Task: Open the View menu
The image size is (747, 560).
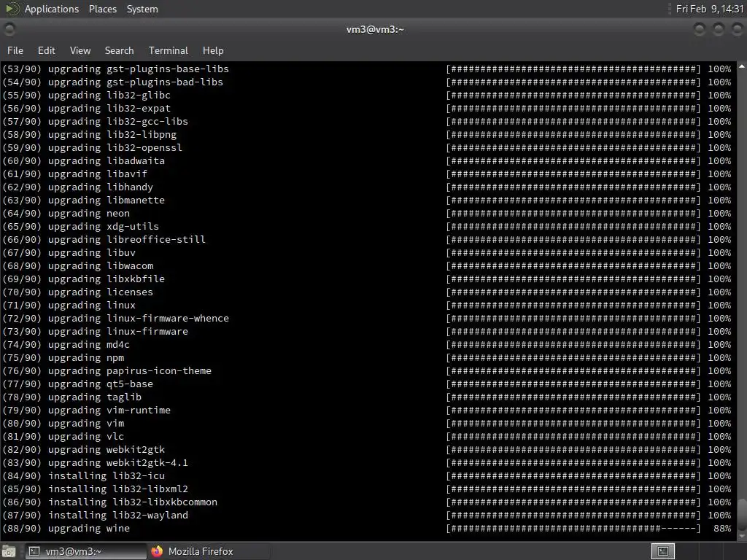Action: 80,50
